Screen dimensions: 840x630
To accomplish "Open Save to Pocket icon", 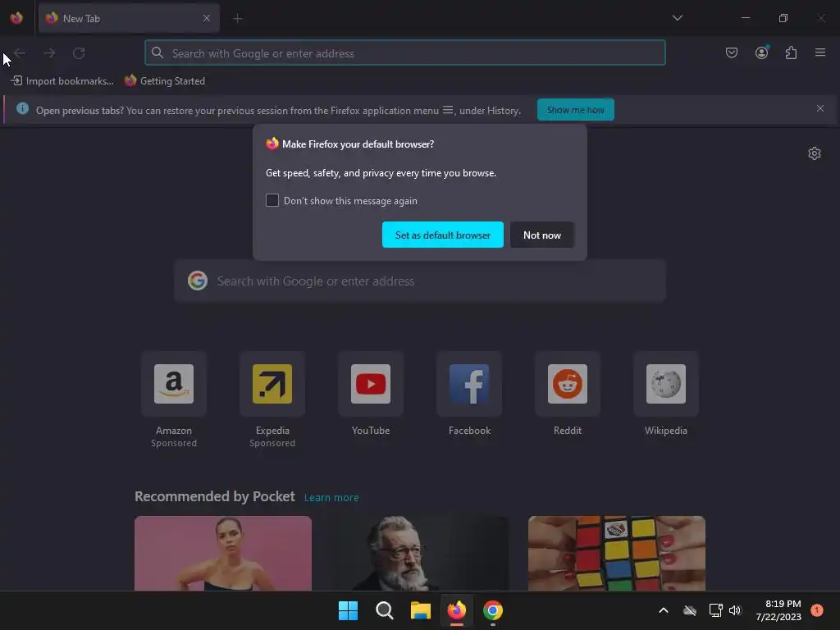I will click(732, 52).
